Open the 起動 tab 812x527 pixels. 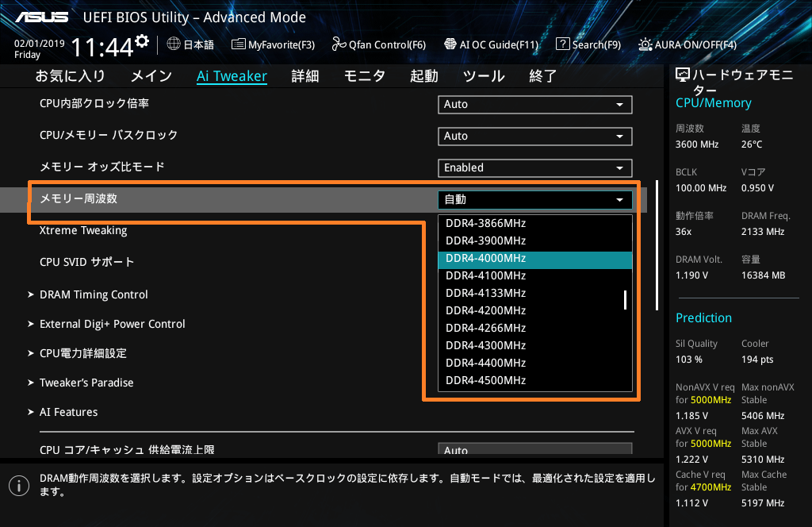[424, 76]
